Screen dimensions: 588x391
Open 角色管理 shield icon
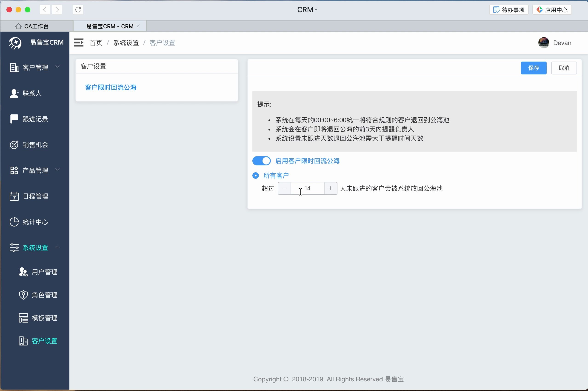tap(23, 295)
